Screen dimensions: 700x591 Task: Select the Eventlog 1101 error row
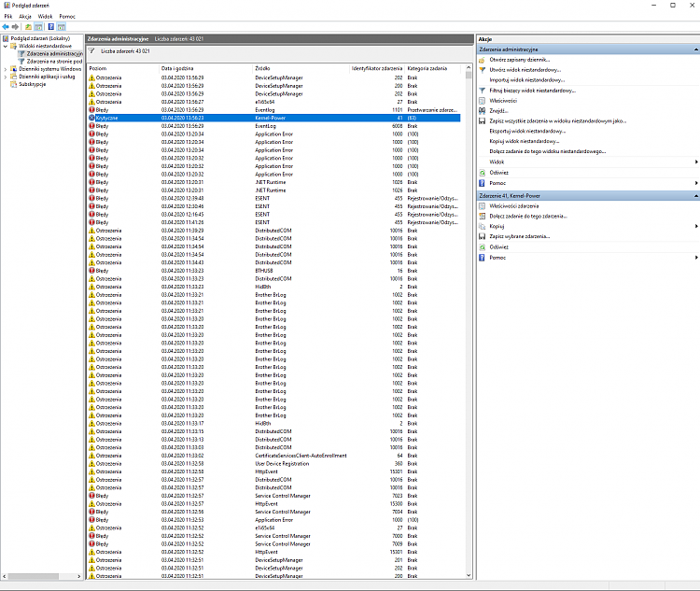(274, 110)
